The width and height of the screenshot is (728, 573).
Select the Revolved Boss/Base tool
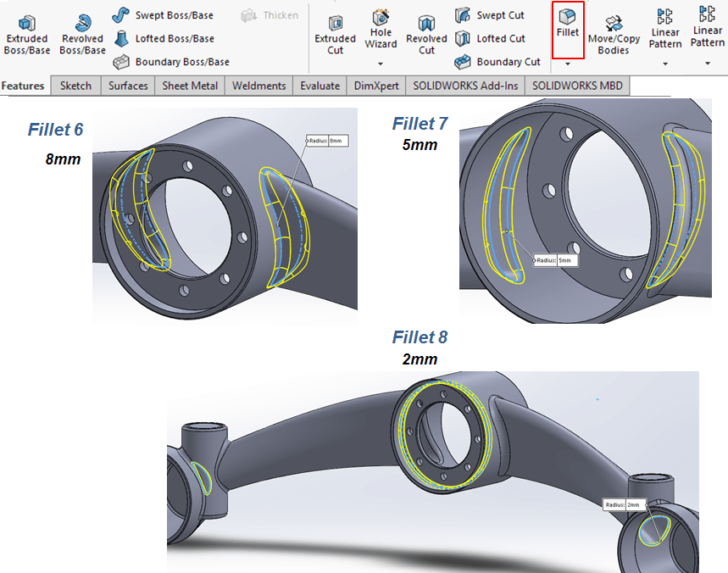pyautogui.click(x=82, y=34)
